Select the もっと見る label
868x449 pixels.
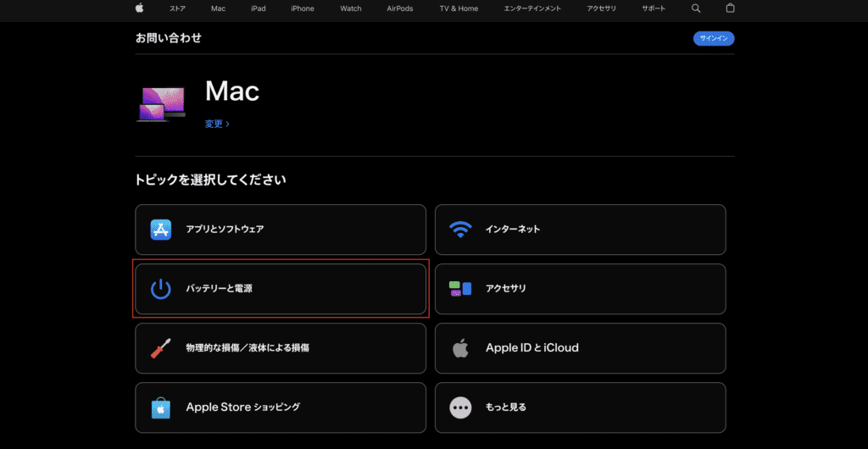pos(506,407)
